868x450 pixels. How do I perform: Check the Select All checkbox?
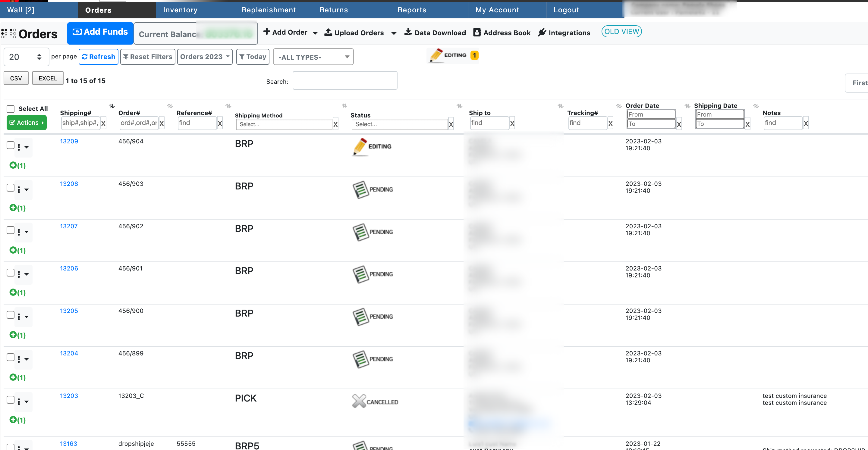pyautogui.click(x=11, y=109)
